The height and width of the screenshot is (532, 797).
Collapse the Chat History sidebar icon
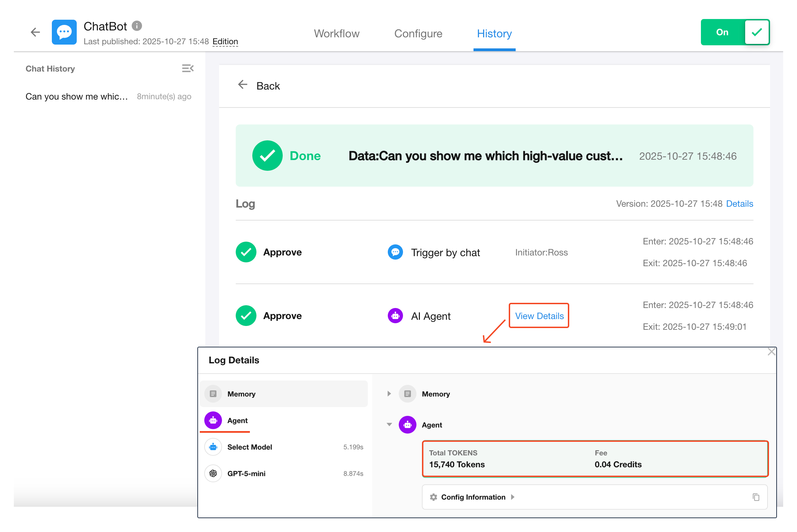pos(188,68)
